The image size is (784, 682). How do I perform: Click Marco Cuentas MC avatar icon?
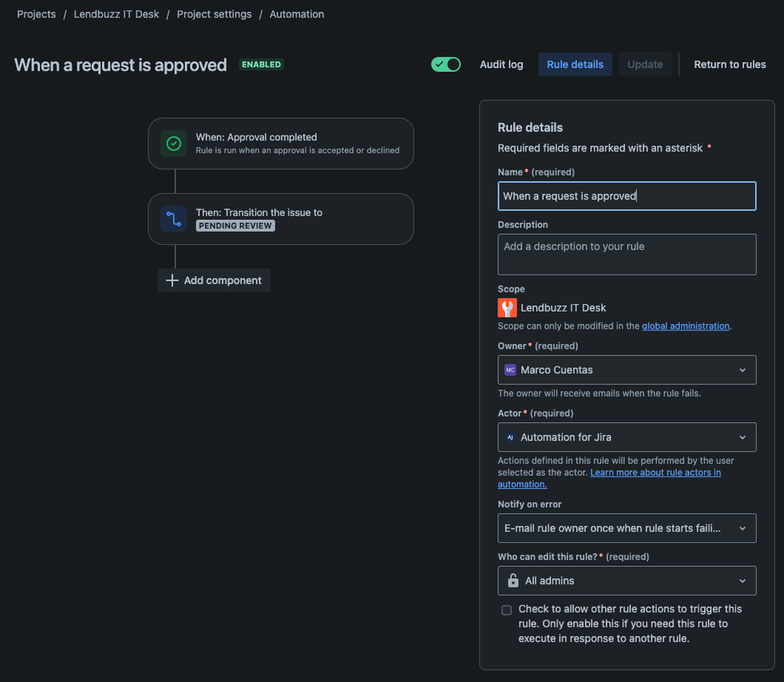click(510, 370)
